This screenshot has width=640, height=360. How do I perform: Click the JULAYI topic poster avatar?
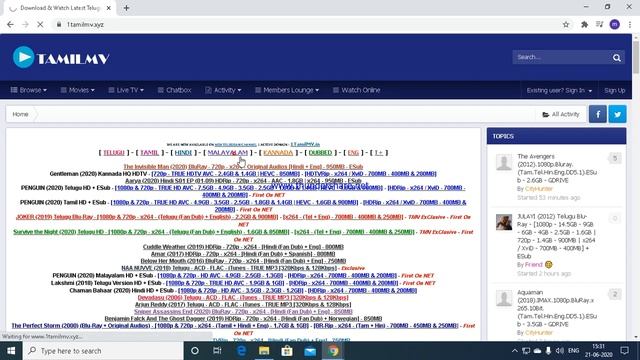504,222
